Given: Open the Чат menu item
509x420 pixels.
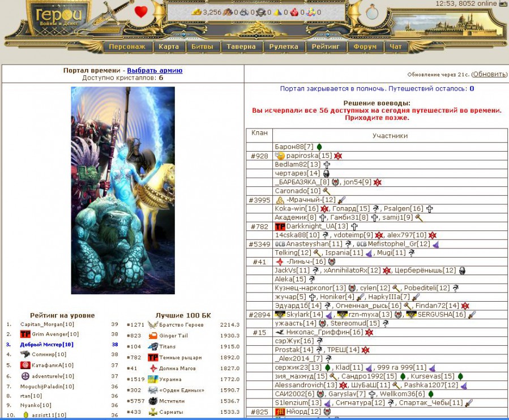Looking at the screenshot, I should pyautogui.click(x=395, y=47).
